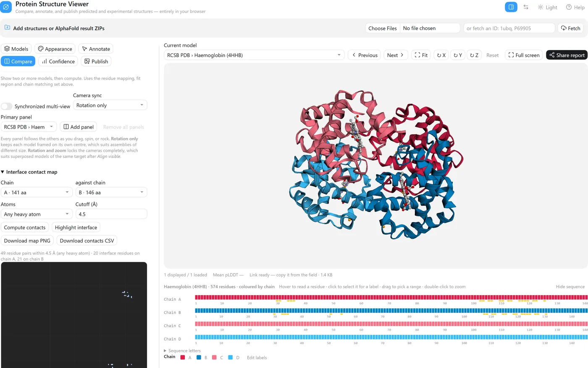Click the upload icon beside Add structures

7,28
